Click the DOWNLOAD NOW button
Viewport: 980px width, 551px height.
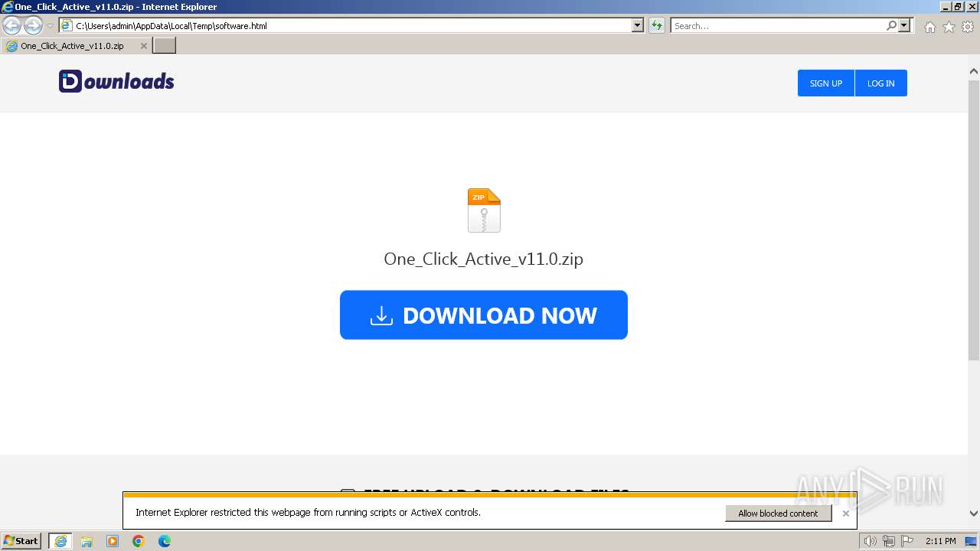[484, 315]
